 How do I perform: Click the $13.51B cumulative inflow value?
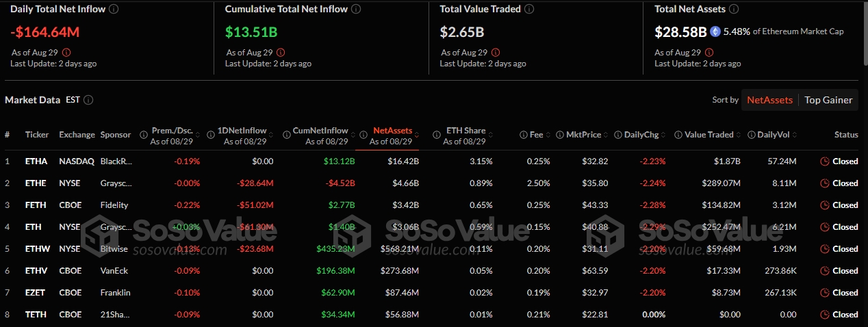pyautogui.click(x=251, y=31)
